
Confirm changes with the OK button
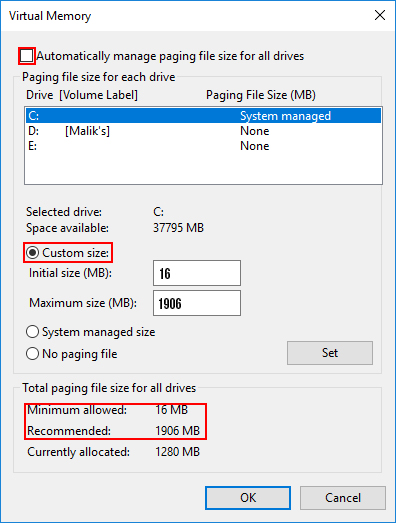click(248, 498)
